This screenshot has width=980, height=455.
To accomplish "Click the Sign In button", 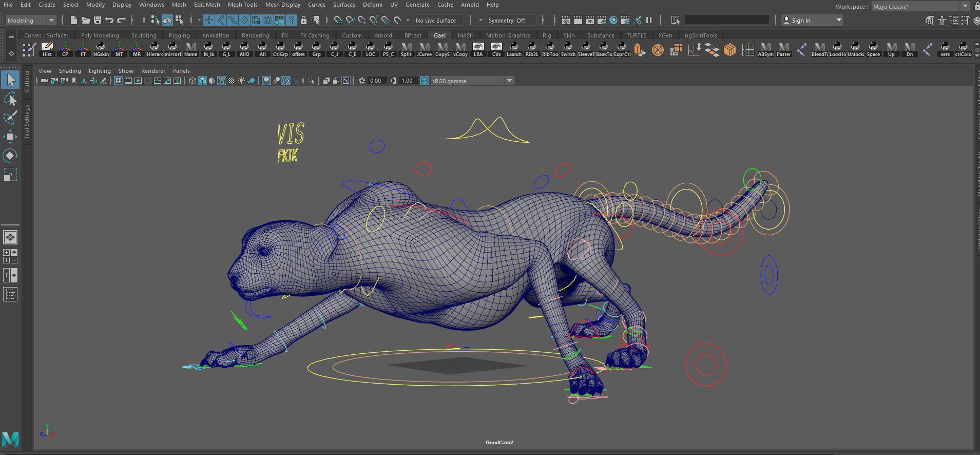I will click(x=800, y=20).
